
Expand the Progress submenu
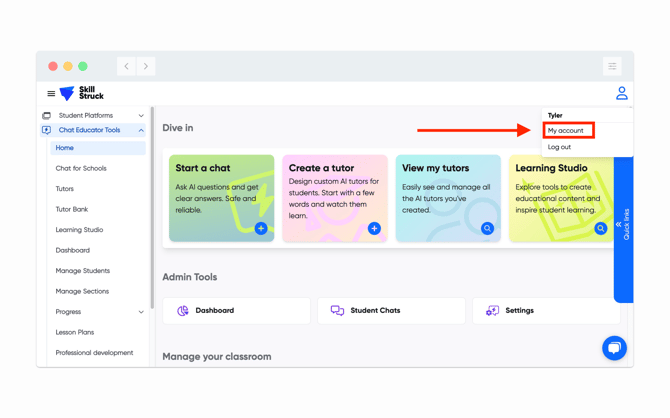pos(141,312)
